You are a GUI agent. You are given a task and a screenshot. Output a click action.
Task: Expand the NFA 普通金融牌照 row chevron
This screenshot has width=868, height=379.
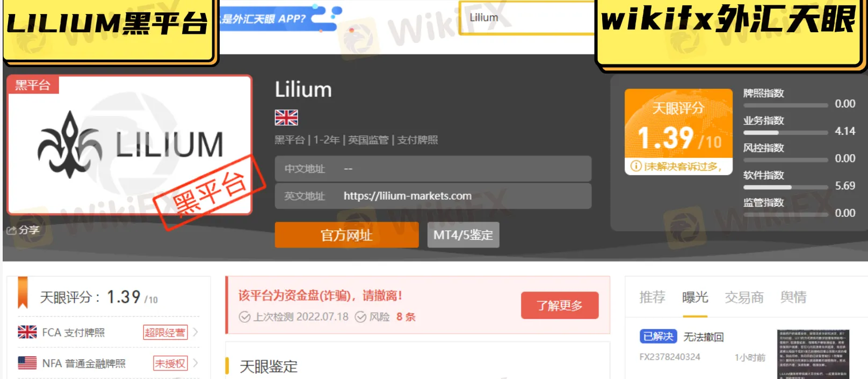196,363
